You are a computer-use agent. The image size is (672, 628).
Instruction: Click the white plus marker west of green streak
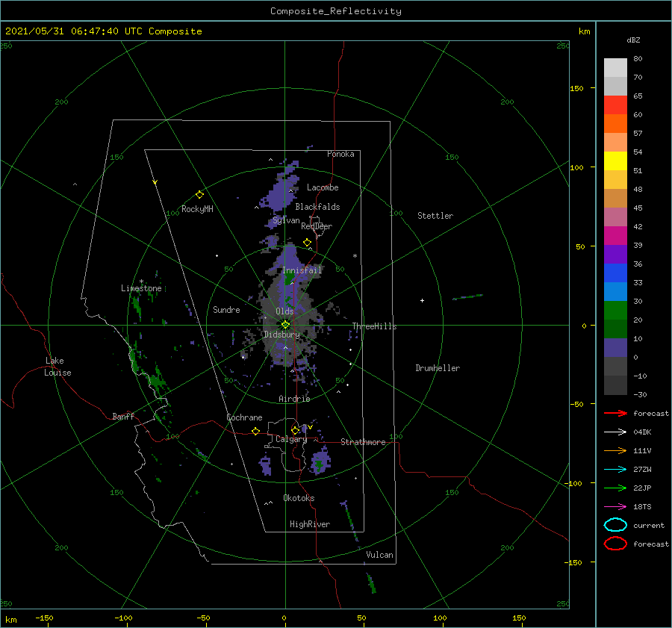click(422, 300)
